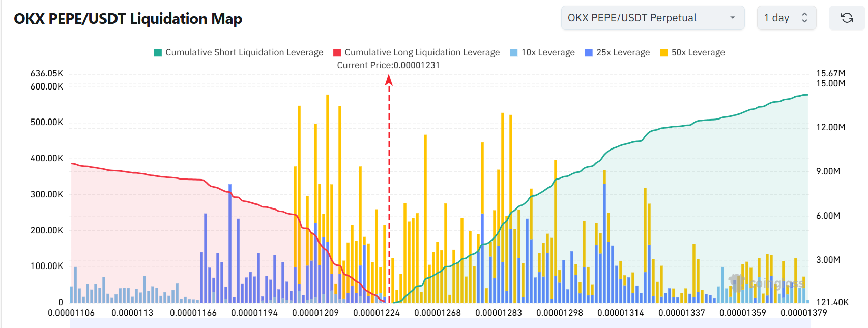Screen dimensions: 868x328
Task: Click x-axis label 0.00001106
Action: (71, 313)
